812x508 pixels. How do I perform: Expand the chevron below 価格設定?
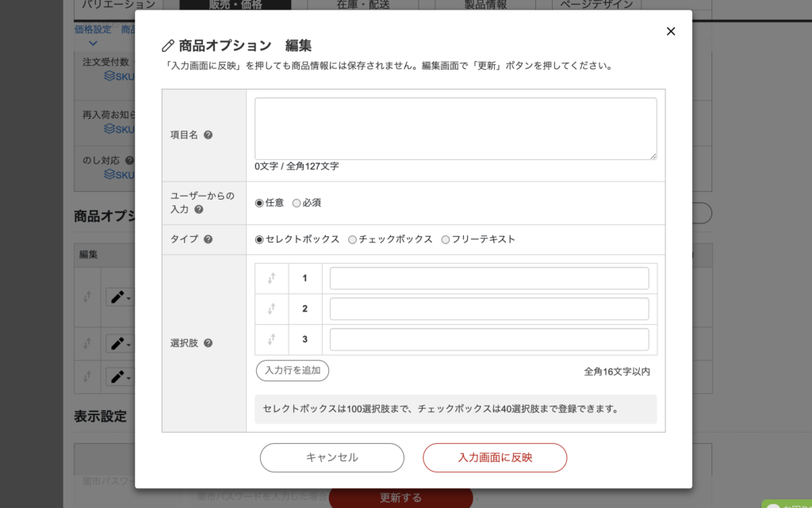click(93, 44)
